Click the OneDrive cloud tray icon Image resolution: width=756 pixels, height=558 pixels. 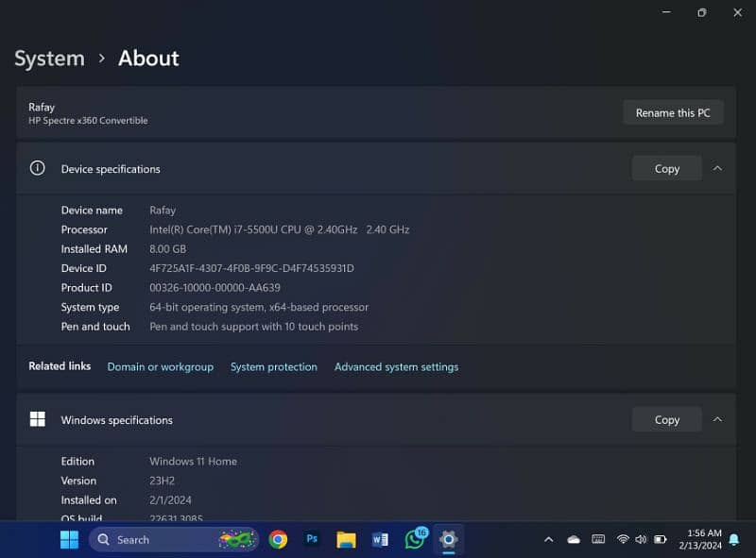[x=574, y=539]
